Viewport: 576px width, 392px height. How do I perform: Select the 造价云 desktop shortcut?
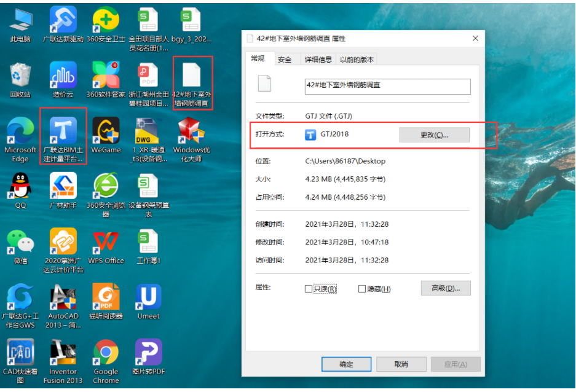pyautogui.click(x=63, y=80)
